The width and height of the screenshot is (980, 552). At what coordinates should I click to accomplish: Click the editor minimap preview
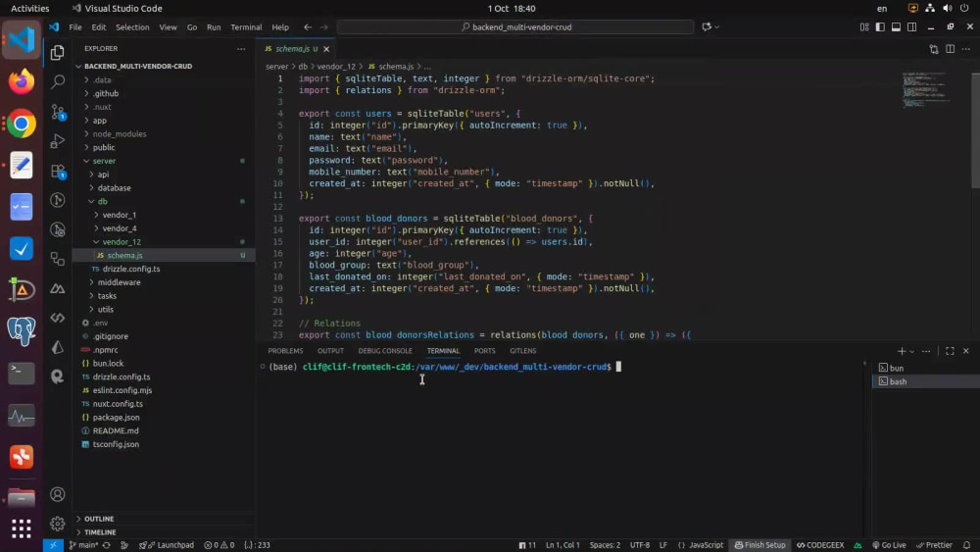927,89
